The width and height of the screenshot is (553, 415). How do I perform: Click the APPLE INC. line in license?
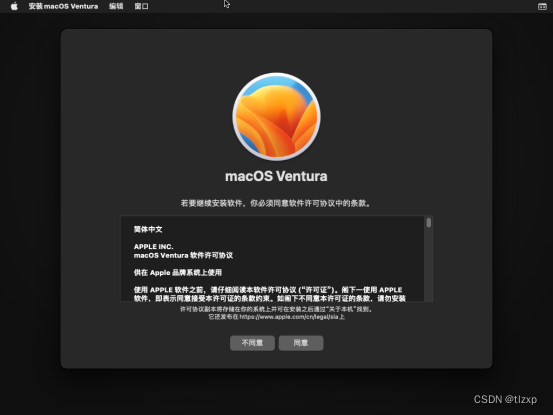tap(153, 246)
